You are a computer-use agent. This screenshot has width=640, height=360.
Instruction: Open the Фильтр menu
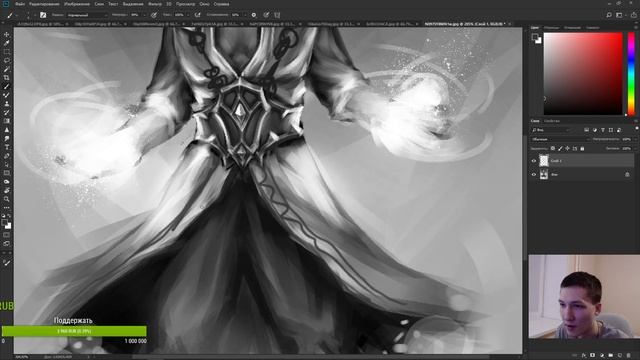pyautogui.click(x=155, y=4)
